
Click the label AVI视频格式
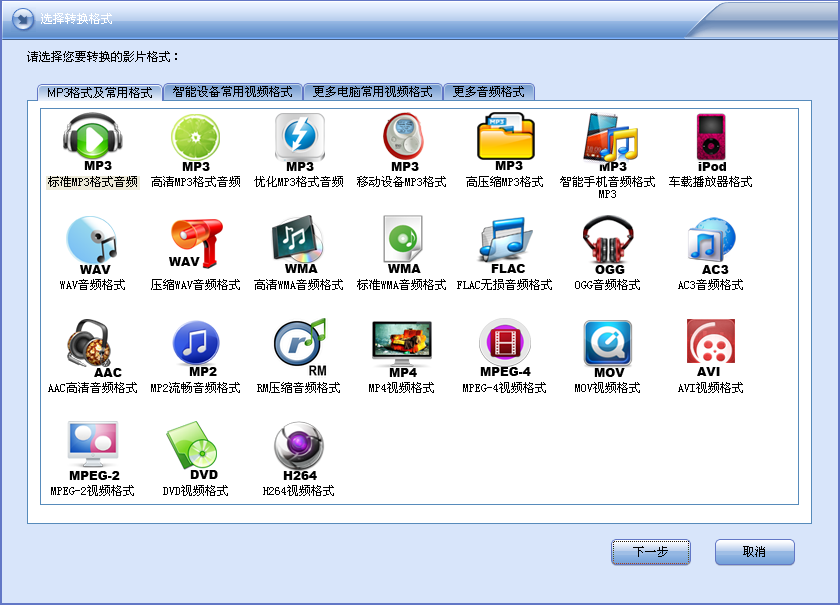710,388
